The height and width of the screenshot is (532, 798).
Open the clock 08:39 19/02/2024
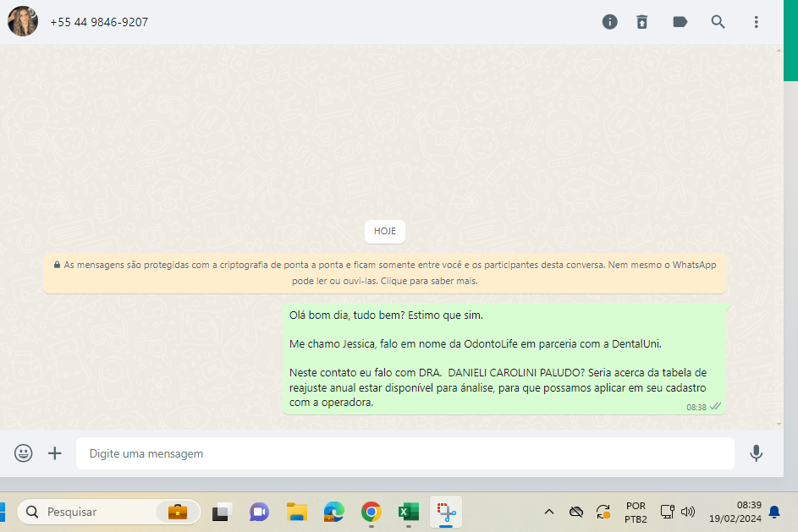pos(735,512)
